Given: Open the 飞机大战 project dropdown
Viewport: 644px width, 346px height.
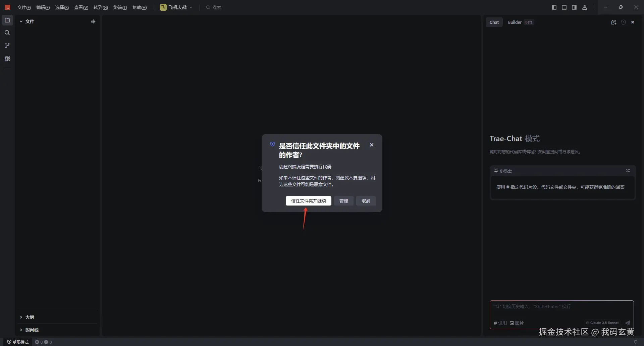Looking at the screenshot, I should pos(176,7).
